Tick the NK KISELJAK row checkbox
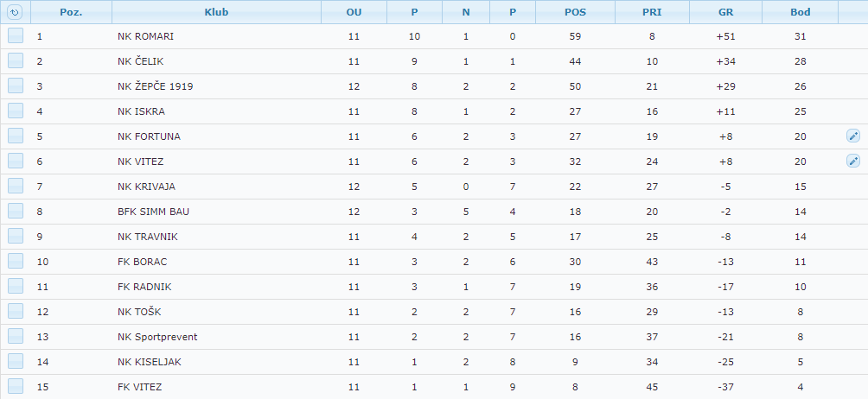868x399 pixels. [16, 362]
